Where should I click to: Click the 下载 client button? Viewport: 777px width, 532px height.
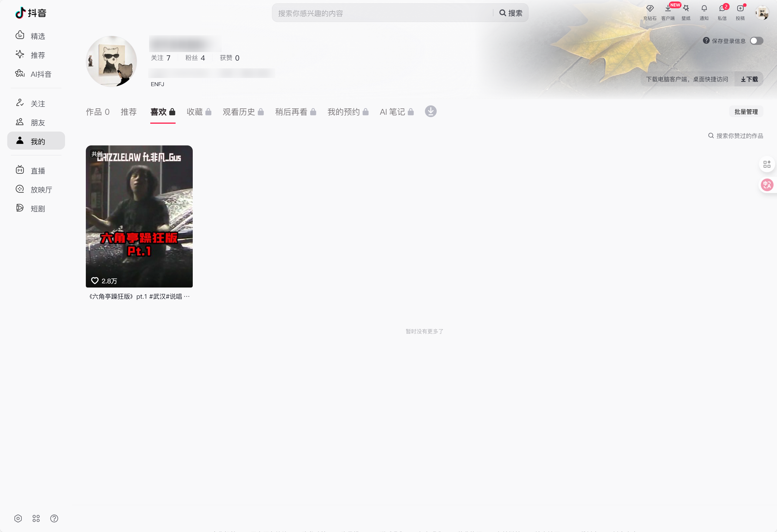point(749,79)
